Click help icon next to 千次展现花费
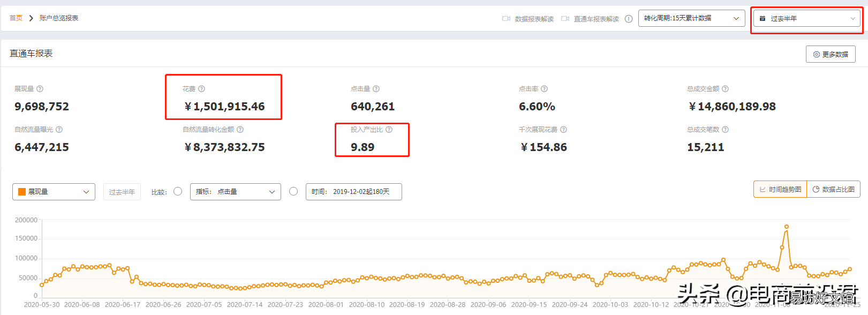Screen dimensions: 868x315 coord(563,130)
